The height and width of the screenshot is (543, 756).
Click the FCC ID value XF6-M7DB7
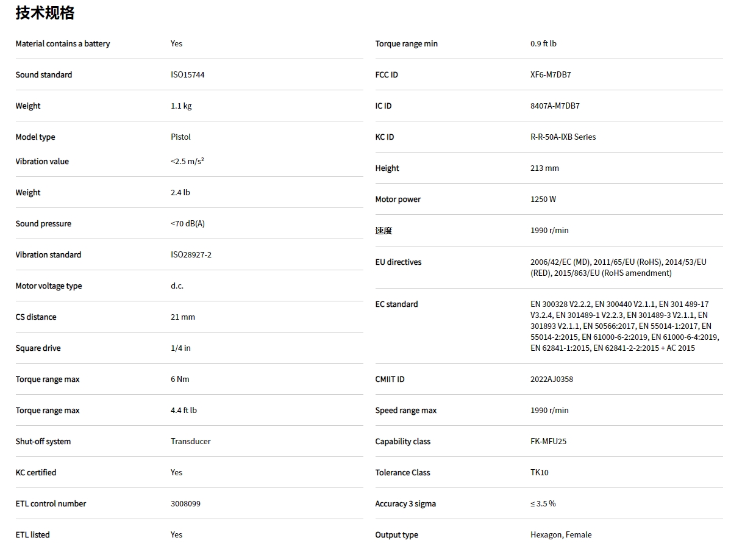[550, 75]
